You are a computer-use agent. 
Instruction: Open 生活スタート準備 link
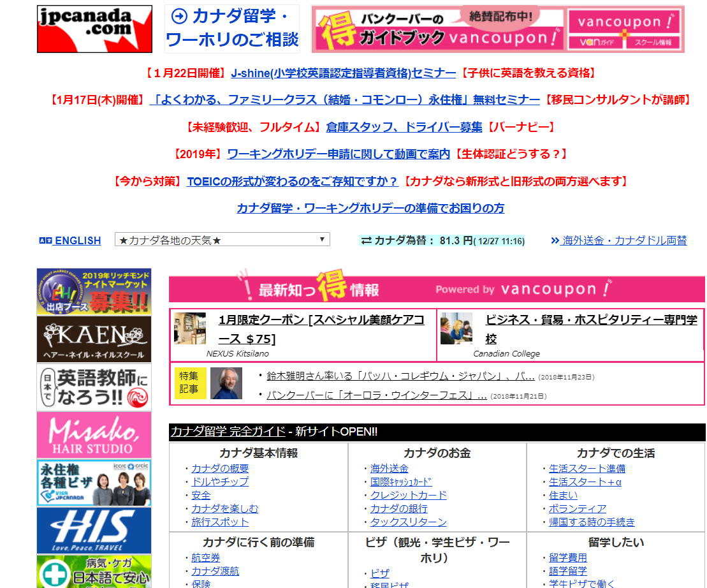587,469
